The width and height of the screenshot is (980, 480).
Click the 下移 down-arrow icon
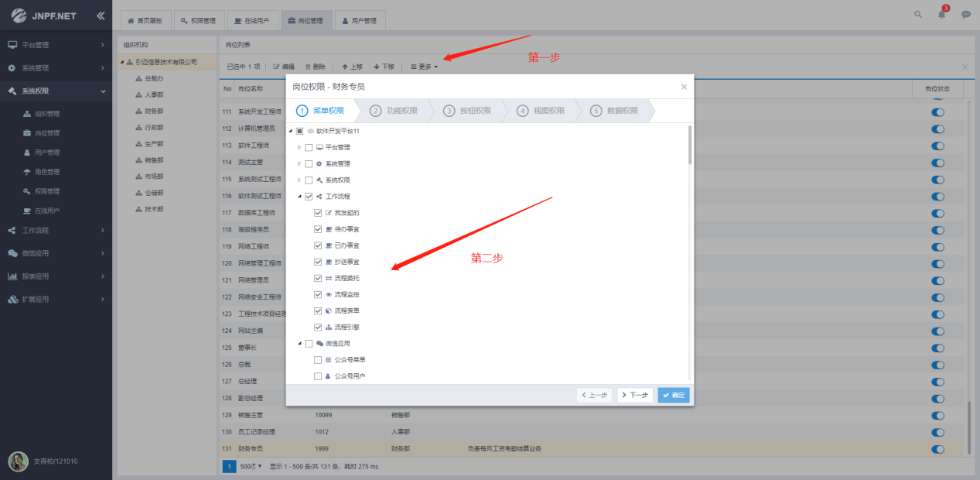tap(377, 67)
